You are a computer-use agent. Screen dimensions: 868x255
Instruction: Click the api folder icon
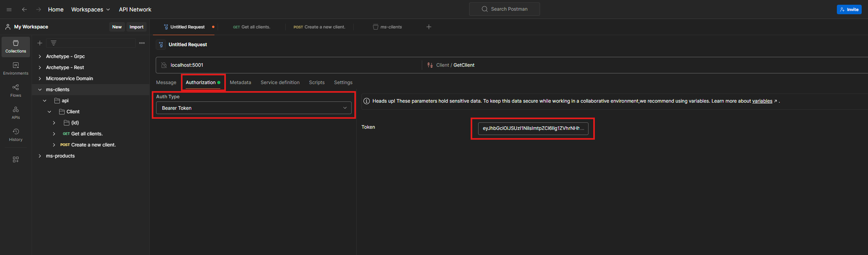coord(57,101)
